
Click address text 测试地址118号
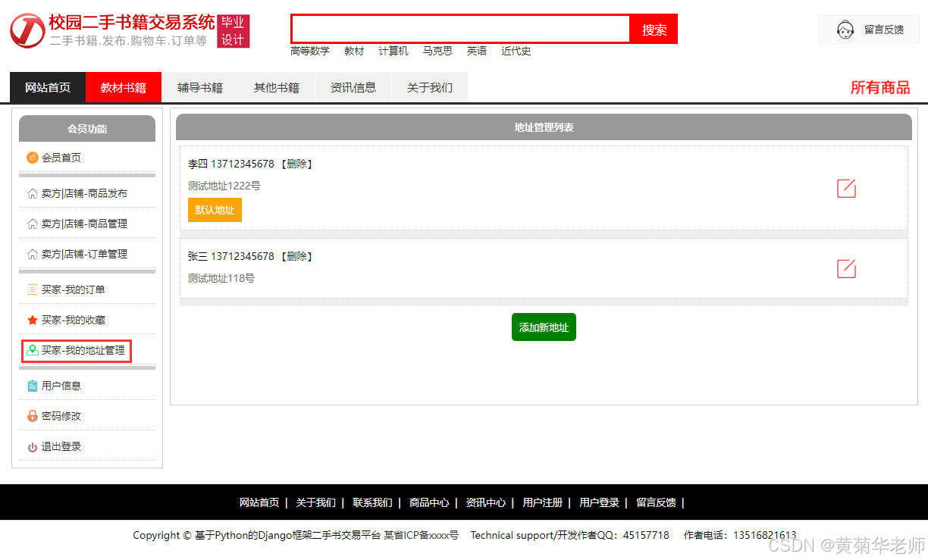[221, 278]
